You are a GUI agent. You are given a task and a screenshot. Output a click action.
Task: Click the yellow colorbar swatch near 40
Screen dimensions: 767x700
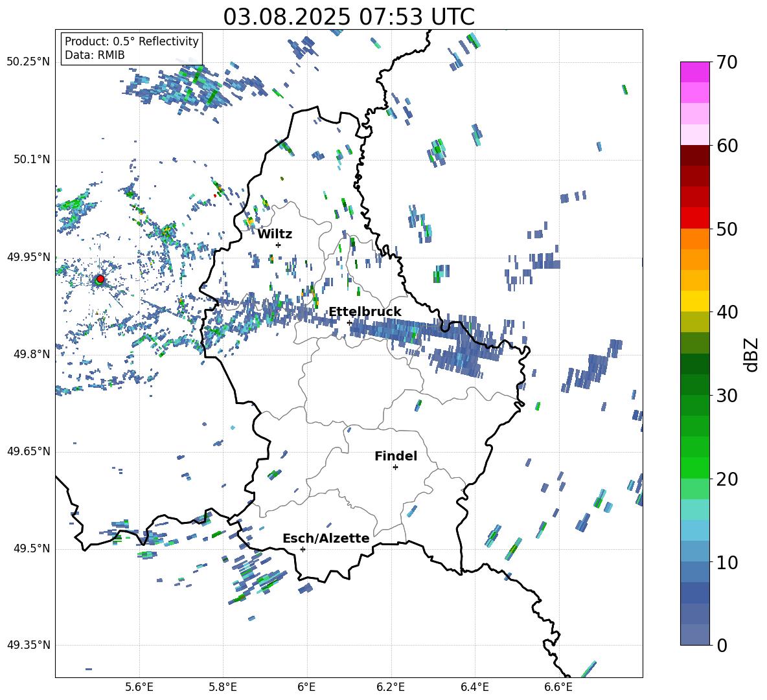(x=694, y=301)
